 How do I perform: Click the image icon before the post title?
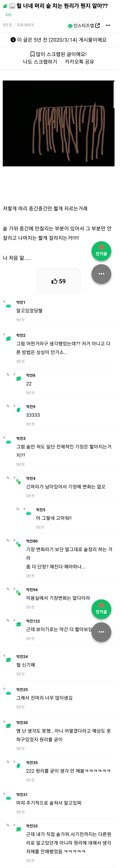(x=12, y=6)
